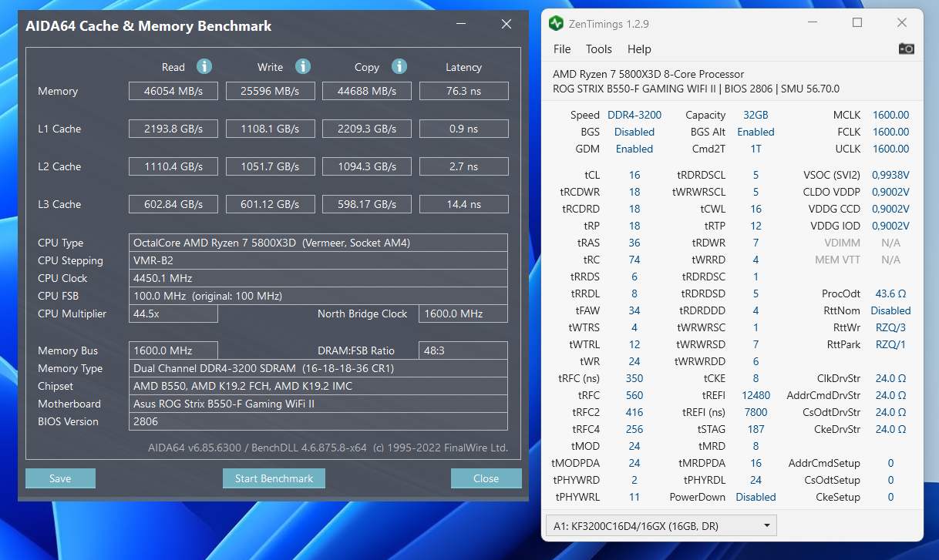
Task: Click the Memory Bus value 1600.0 MHz
Action: pyautogui.click(x=173, y=350)
